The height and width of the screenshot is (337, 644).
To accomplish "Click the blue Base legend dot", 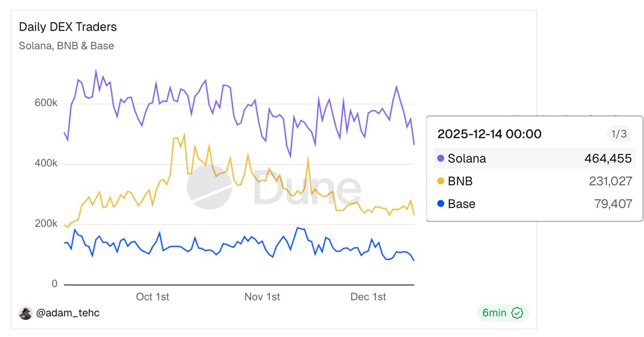I will tap(441, 204).
